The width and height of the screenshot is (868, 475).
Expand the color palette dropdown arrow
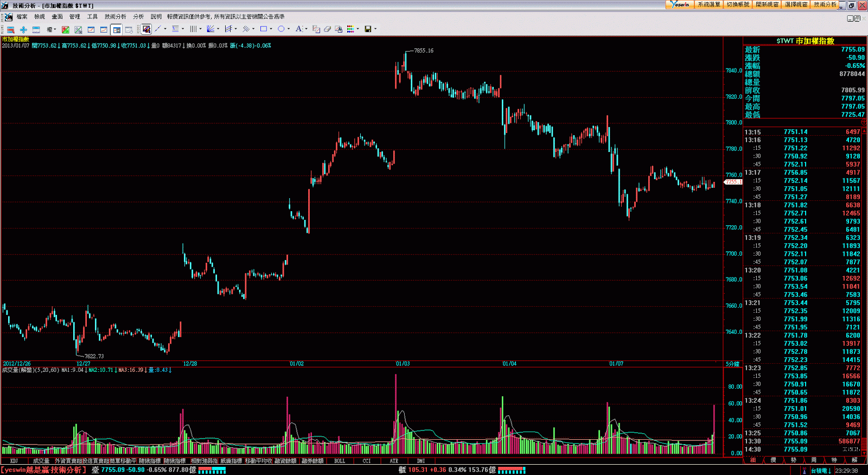(358, 29)
